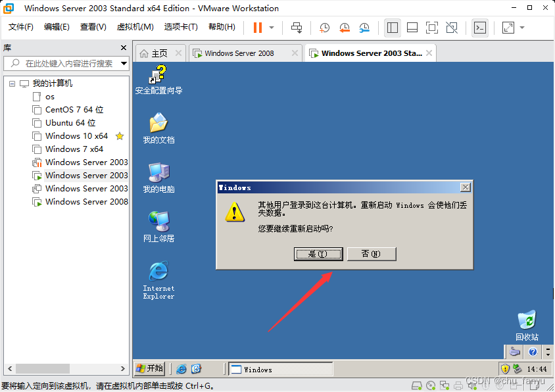Click the language bar help icon
The image size is (555, 392).
533,352
